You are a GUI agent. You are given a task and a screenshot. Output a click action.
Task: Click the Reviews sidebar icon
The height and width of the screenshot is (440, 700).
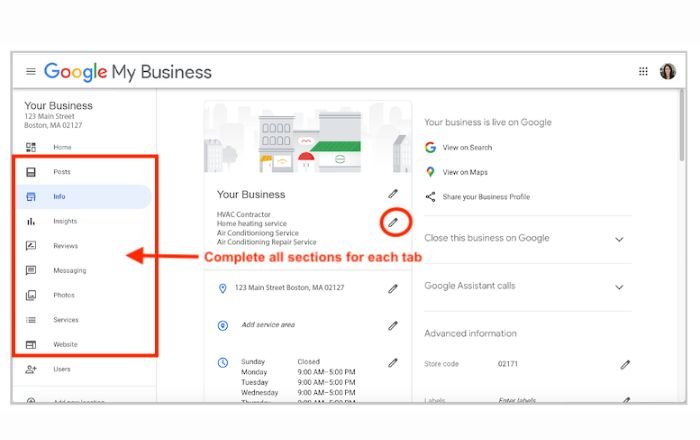click(31, 246)
